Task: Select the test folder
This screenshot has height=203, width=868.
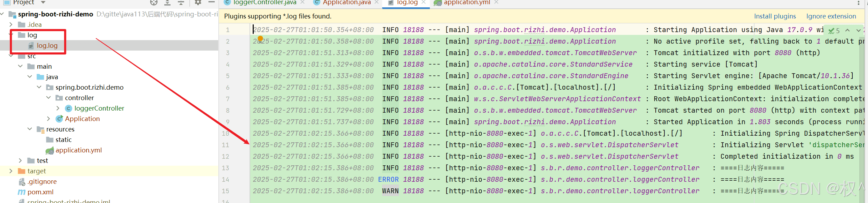Action: click(42, 160)
